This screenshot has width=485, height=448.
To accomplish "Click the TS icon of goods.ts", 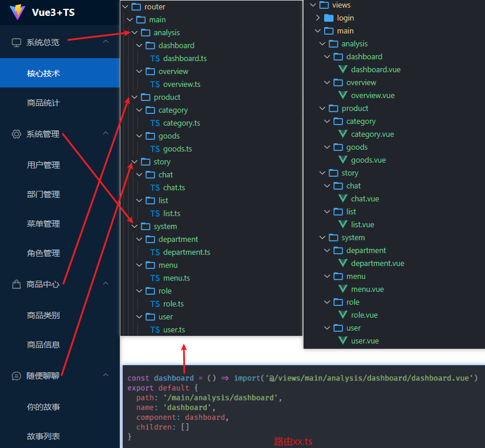I will [x=155, y=149].
